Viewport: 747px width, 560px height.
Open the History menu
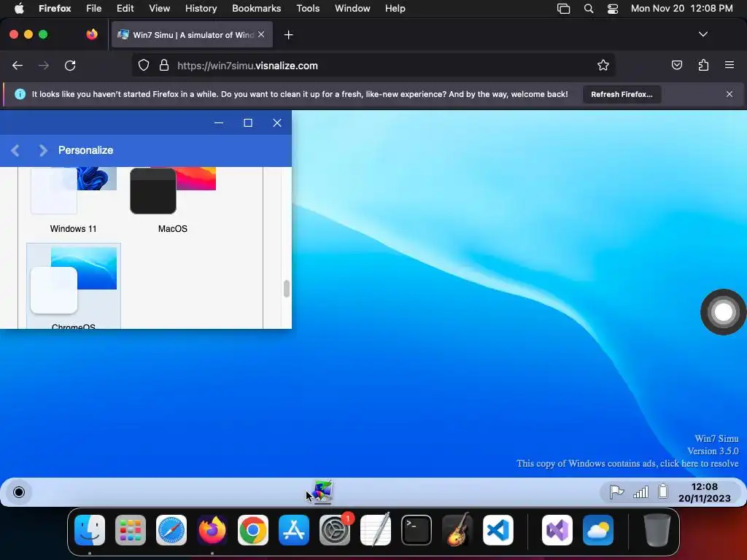click(201, 9)
